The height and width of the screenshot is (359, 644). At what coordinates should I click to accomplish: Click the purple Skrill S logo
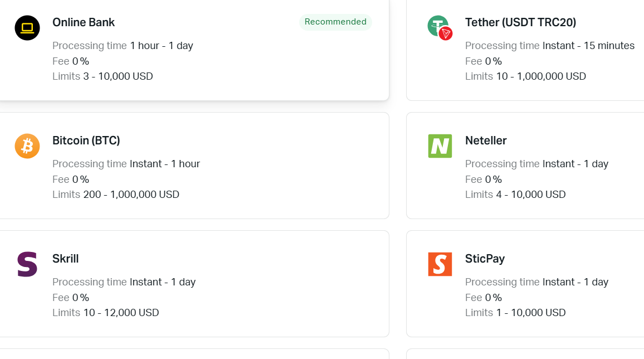27,264
